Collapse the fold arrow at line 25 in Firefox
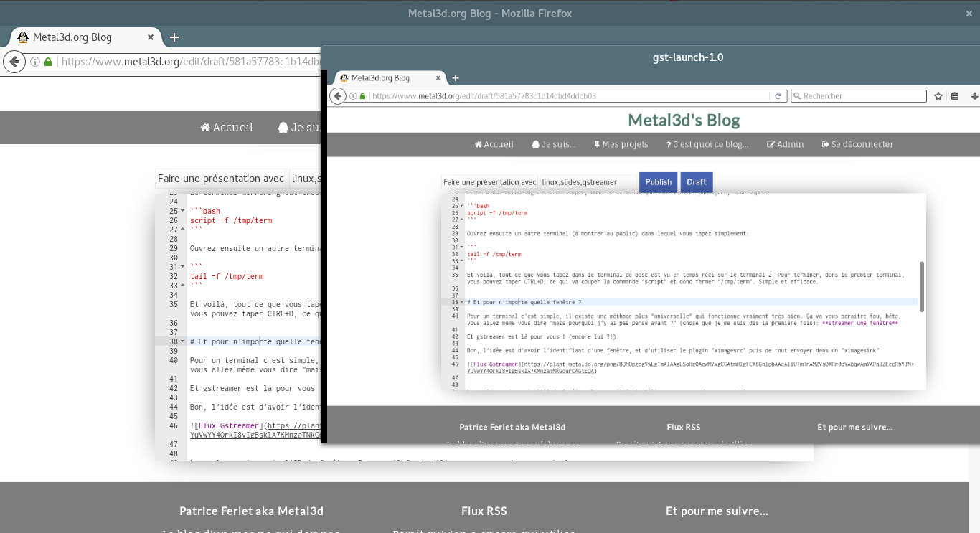Image resolution: width=980 pixels, height=533 pixels. tap(182, 211)
